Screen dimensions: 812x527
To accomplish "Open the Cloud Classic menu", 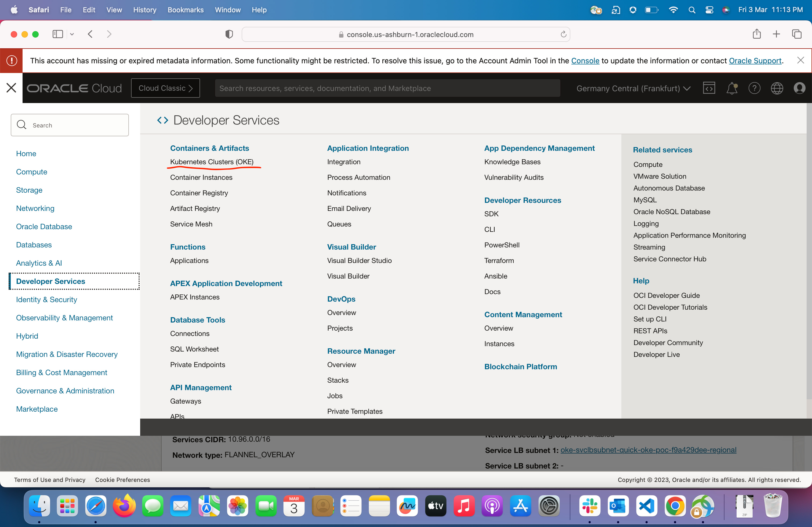I will point(165,88).
